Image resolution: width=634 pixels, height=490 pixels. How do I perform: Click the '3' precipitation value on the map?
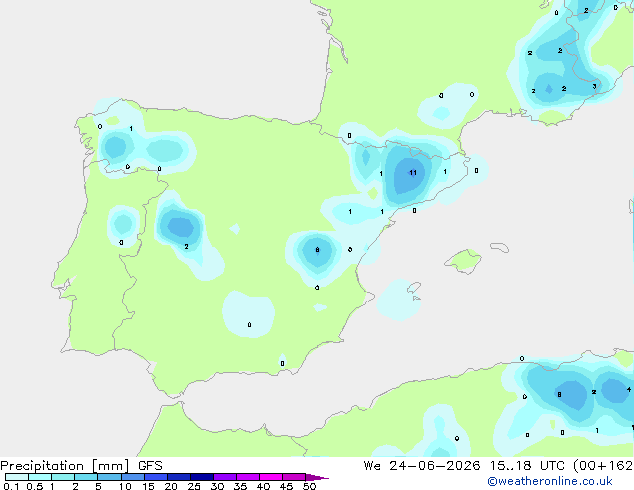pos(594,86)
